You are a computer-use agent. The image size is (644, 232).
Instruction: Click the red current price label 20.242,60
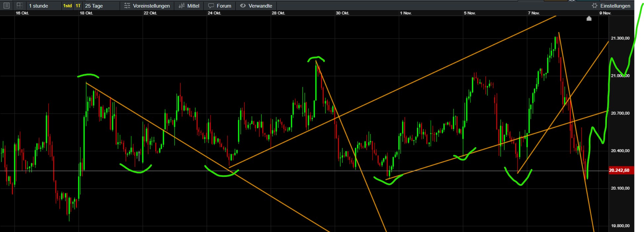621,170
